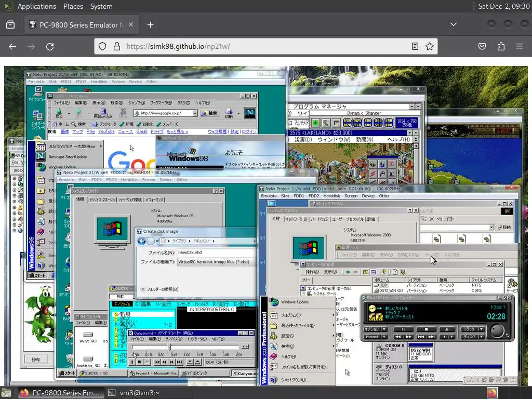
Task: Click back arrow in Computer Management toolbar
Action: (348, 272)
